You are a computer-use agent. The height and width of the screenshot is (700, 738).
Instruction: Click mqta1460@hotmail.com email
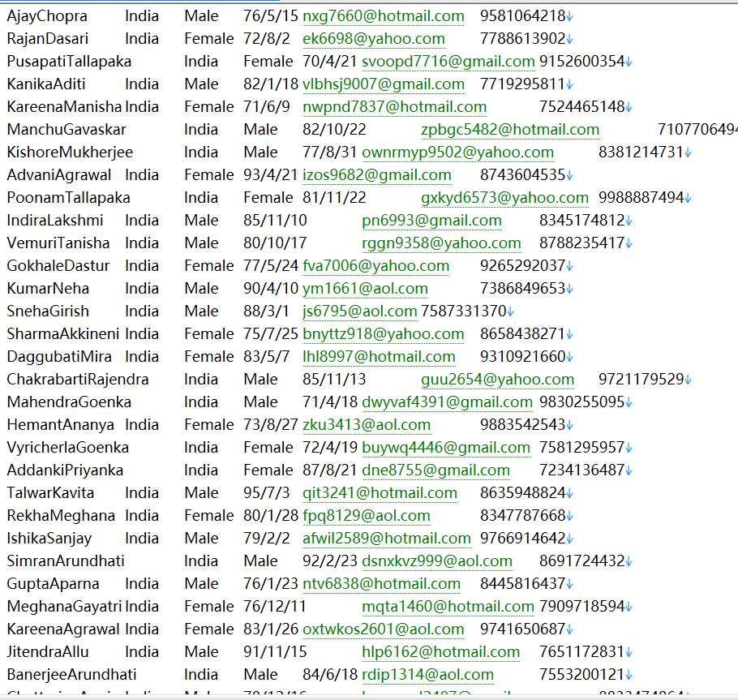tap(448, 607)
